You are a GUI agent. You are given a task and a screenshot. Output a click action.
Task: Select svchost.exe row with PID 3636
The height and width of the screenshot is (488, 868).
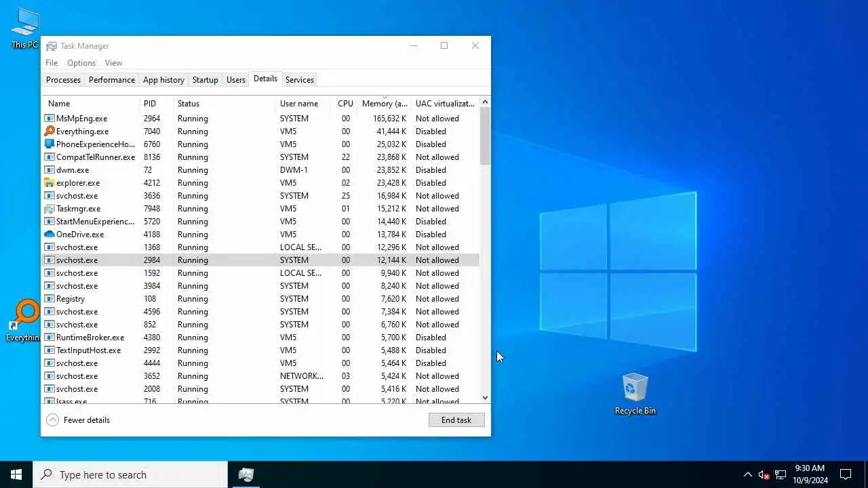click(261, 195)
